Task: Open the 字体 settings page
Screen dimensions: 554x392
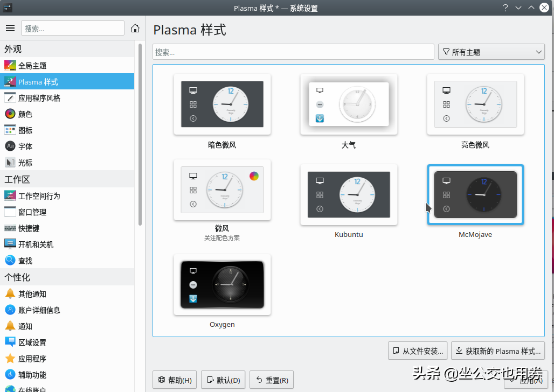Action: 67,146
